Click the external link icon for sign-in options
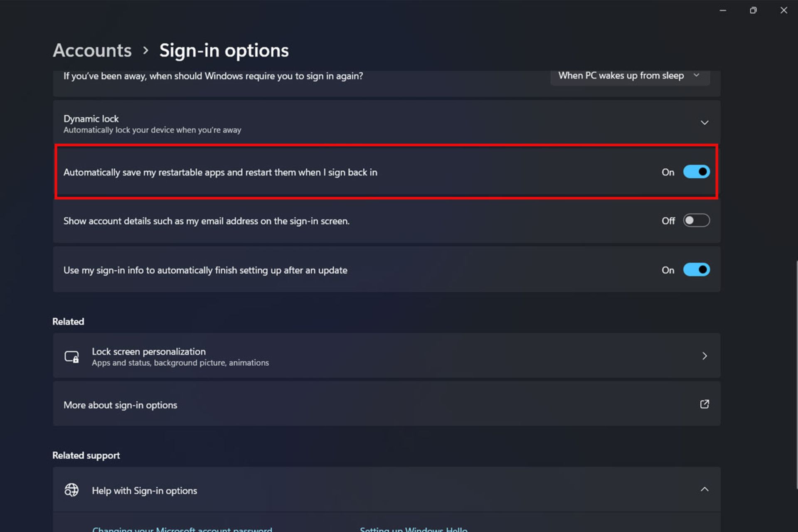The image size is (798, 532). coord(704,404)
